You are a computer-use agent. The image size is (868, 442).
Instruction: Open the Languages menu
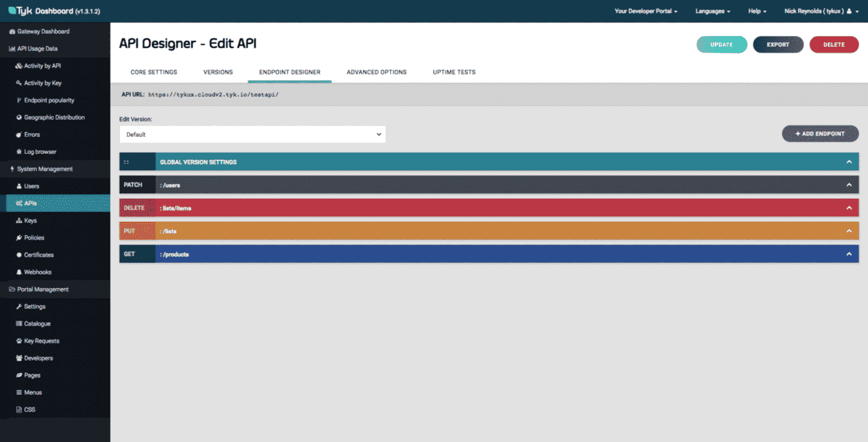713,12
